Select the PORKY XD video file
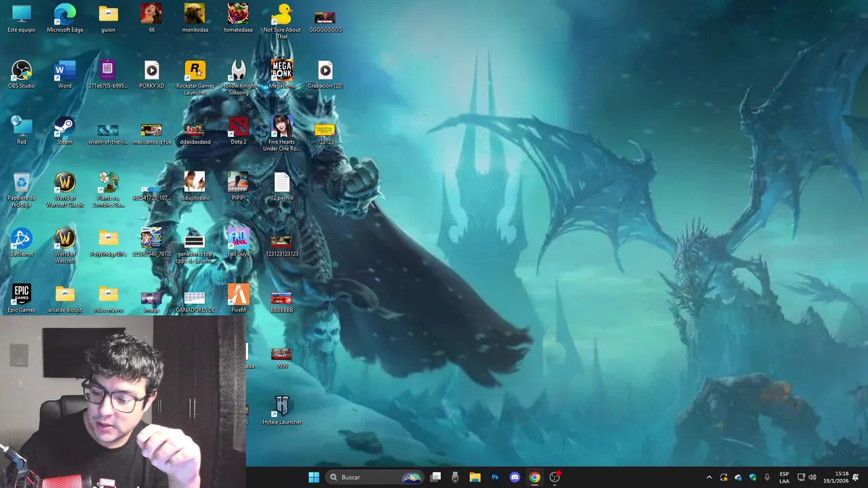This screenshot has height=488, width=868. pos(151,75)
